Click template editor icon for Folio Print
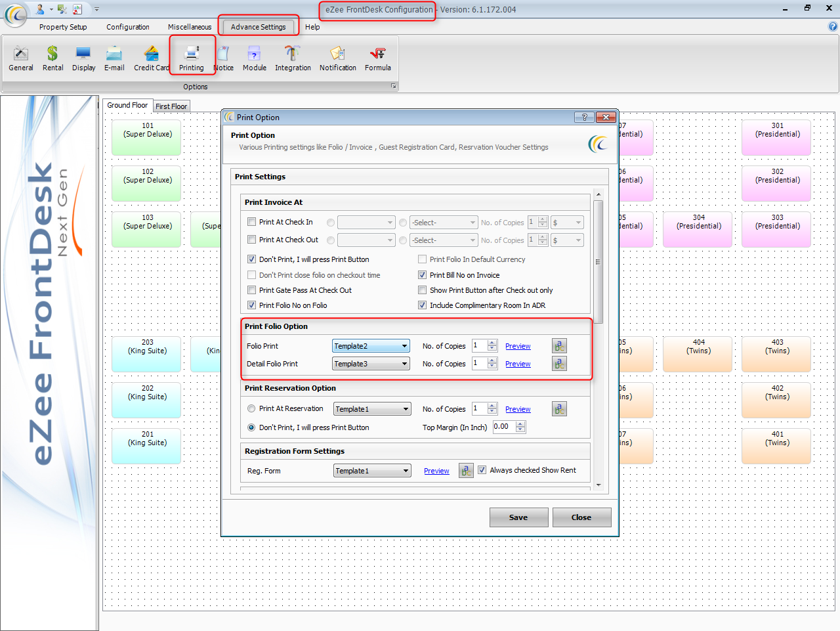This screenshot has width=840, height=631. pyautogui.click(x=559, y=346)
